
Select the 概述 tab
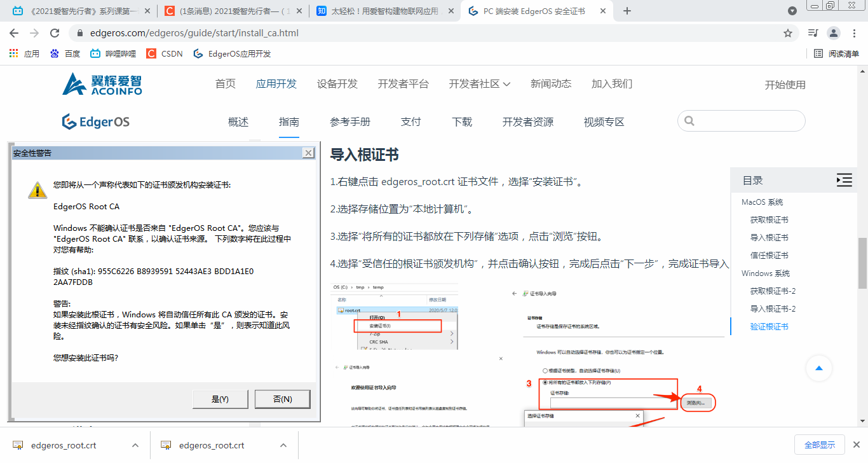[238, 122]
